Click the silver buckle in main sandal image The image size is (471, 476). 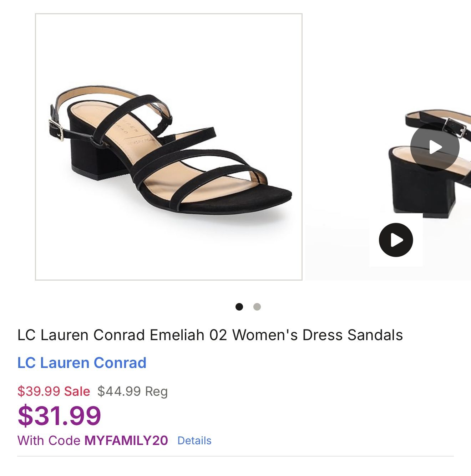pos(56,129)
